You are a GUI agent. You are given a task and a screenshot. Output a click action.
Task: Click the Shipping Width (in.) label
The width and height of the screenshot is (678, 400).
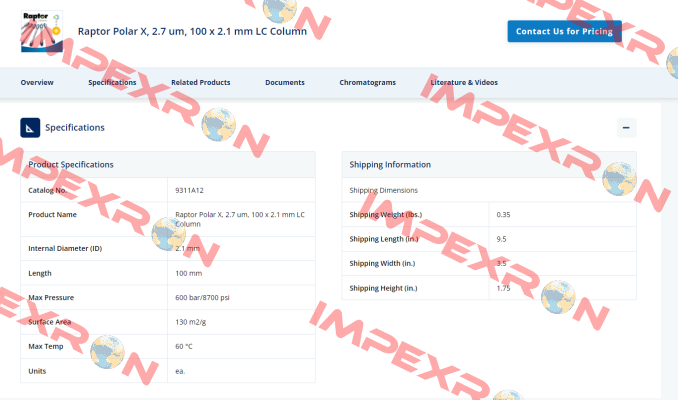point(382,263)
